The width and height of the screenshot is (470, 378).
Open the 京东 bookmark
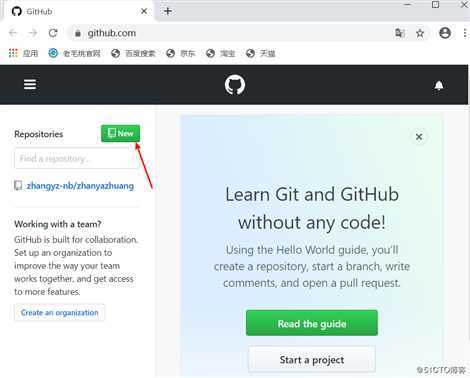click(180, 53)
